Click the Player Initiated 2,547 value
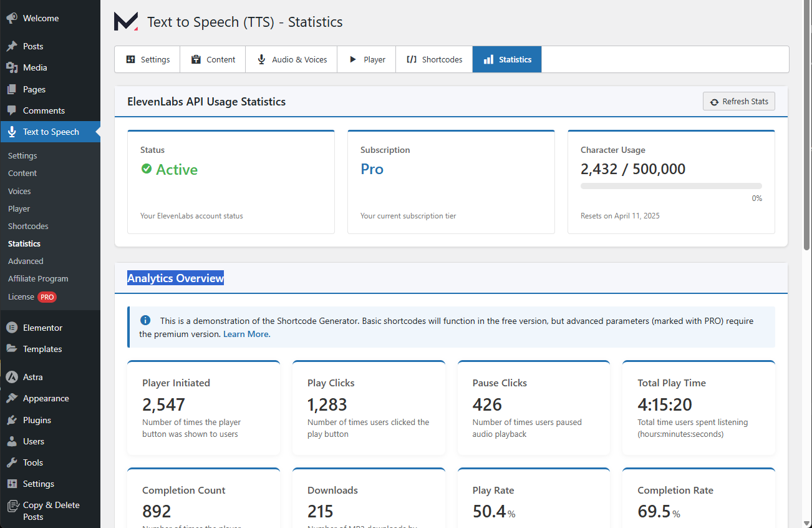The width and height of the screenshot is (812, 528). 163,404
